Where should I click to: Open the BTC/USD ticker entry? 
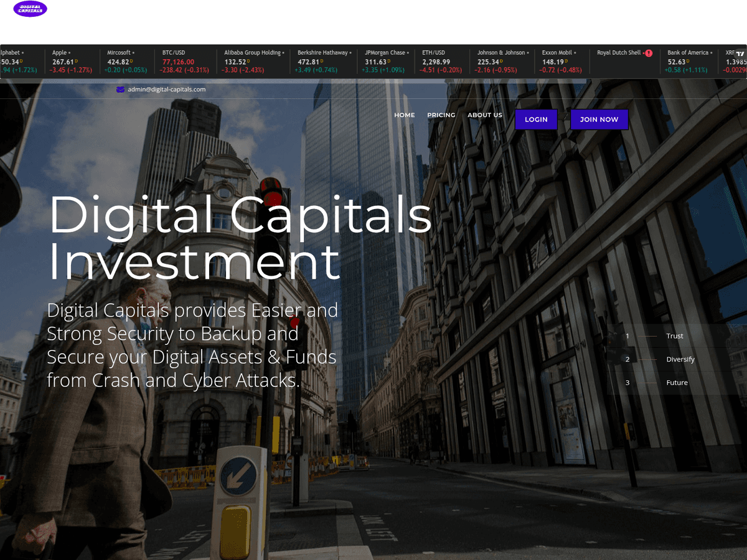tap(186, 62)
